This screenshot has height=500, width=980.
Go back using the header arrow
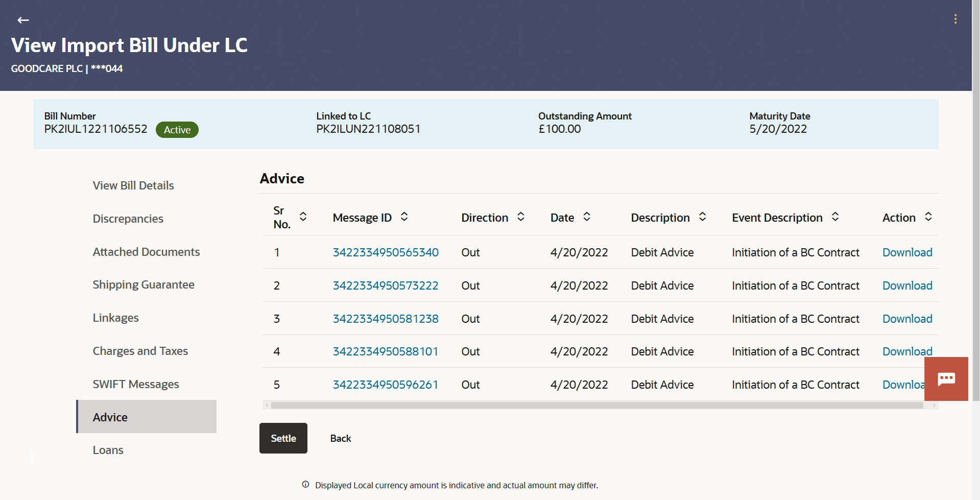23,20
